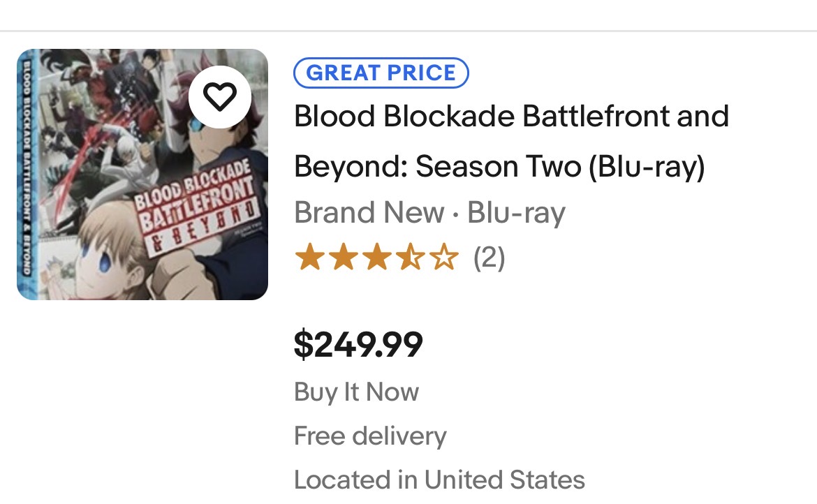Open the (2) reviews count
The width and height of the screenshot is (817, 504).
pyautogui.click(x=489, y=258)
